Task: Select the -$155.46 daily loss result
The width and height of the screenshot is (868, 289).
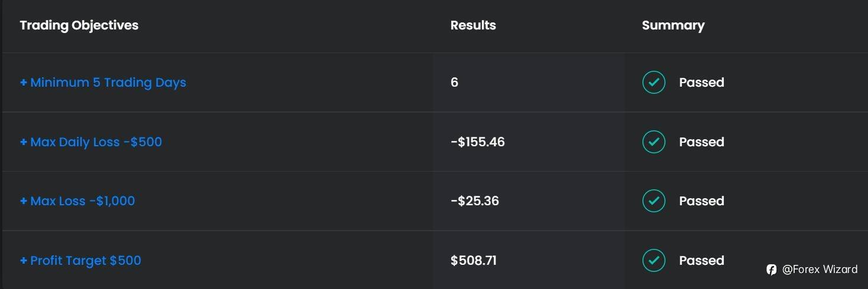Action: (x=478, y=142)
